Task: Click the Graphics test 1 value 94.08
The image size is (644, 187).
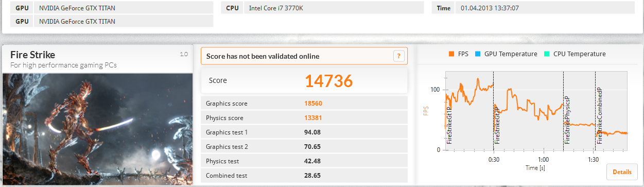Action: [312, 132]
